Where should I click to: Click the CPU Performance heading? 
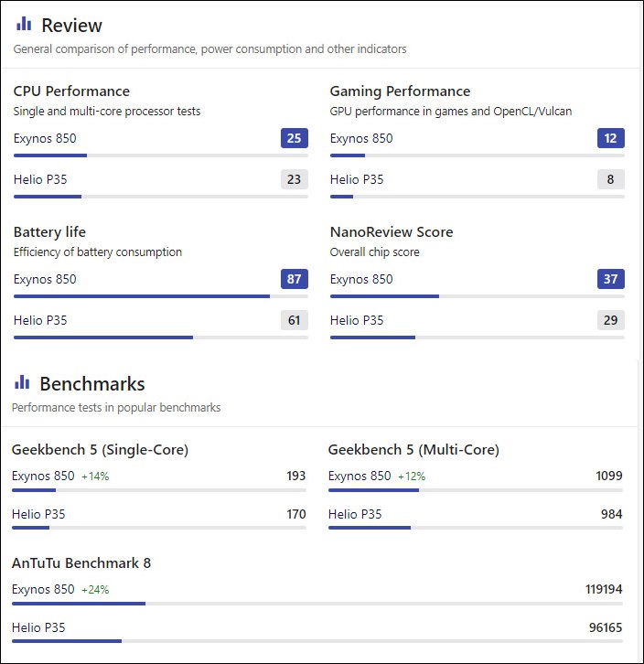tap(71, 91)
